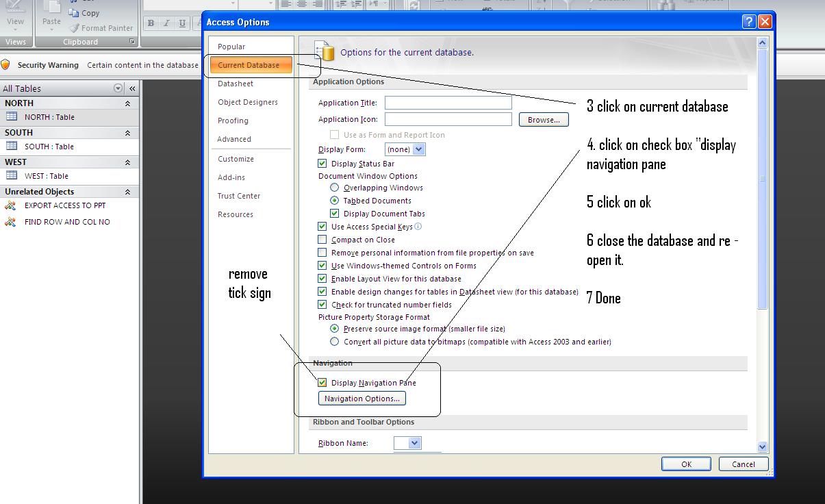Screen dimensions: 825x504
Task: Select the Tabbed Documents radio button
Action: pos(334,201)
